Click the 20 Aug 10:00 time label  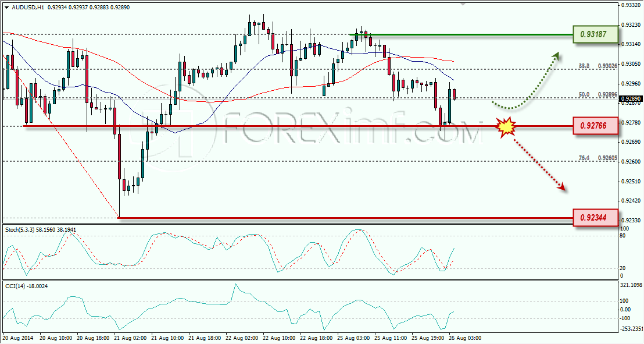56,338
